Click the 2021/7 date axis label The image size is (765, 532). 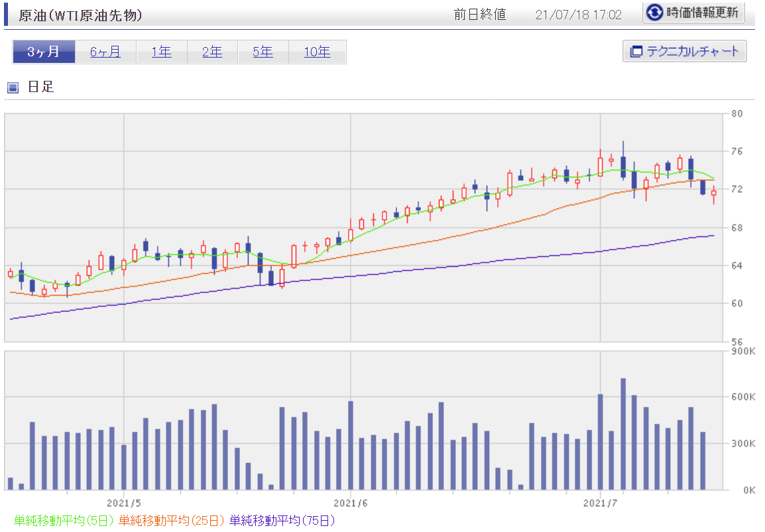(x=600, y=503)
